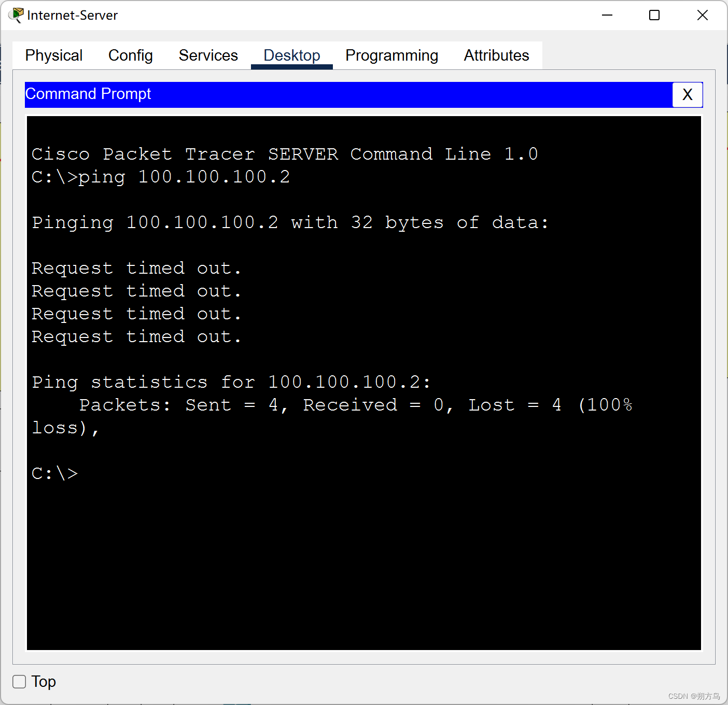This screenshot has height=705, width=728.
Task: Click the Command Prompt title bar label
Action: pyautogui.click(x=88, y=94)
